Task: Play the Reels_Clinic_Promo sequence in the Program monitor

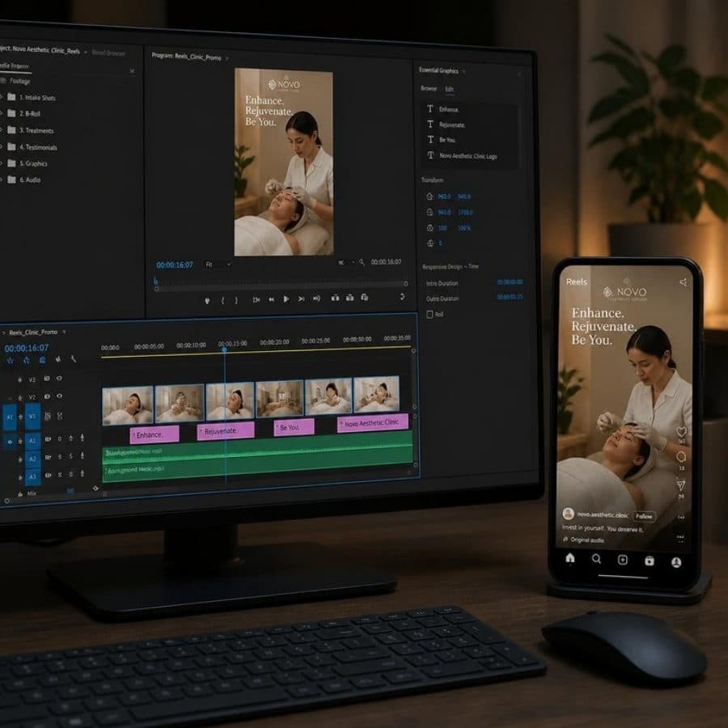Action: (x=286, y=299)
